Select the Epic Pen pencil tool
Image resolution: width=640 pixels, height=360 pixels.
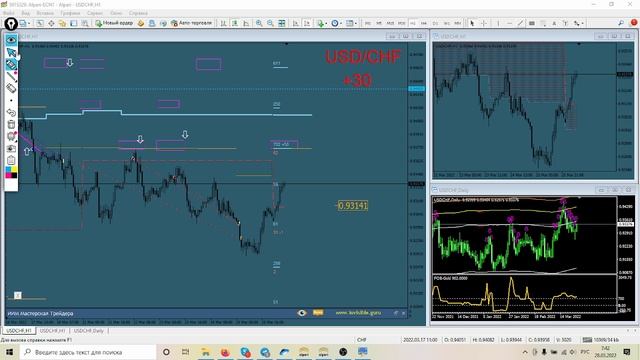[11, 76]
